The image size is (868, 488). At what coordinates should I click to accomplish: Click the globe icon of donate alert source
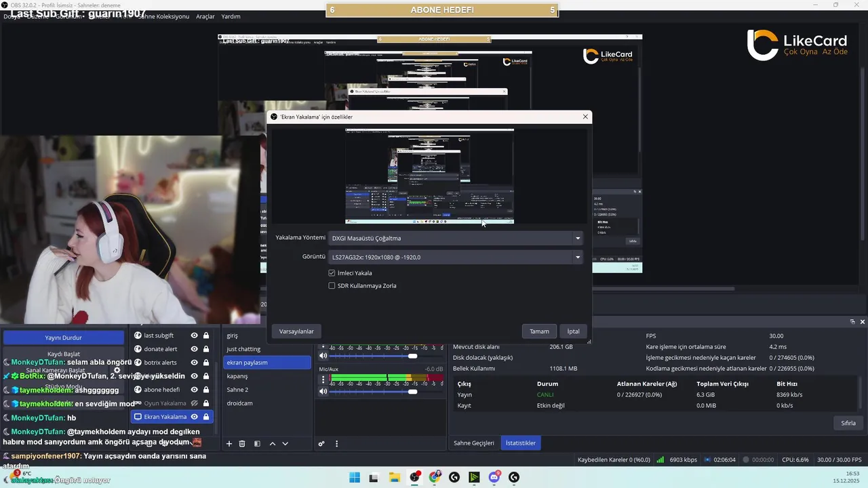pos(138,349)
